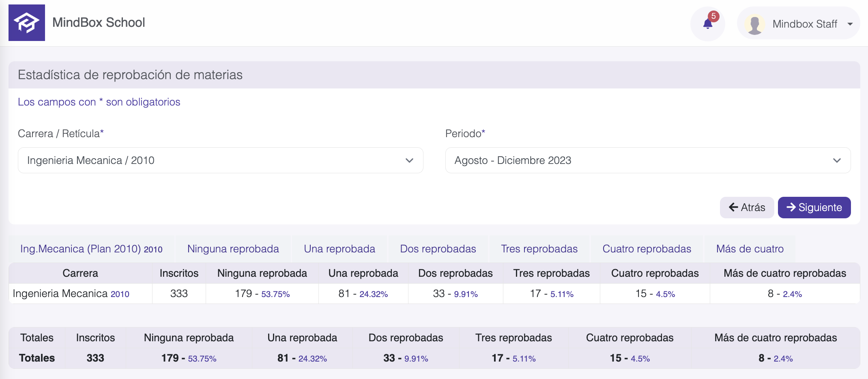This screenshot has height=379, width=868.
Task: Select the Ninguna reprobada tab
Action: (233, 249)
